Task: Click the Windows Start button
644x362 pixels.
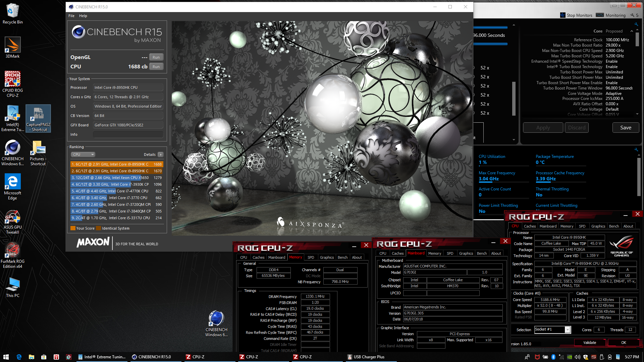Action: pyautogui.click(x=6, y=357)
